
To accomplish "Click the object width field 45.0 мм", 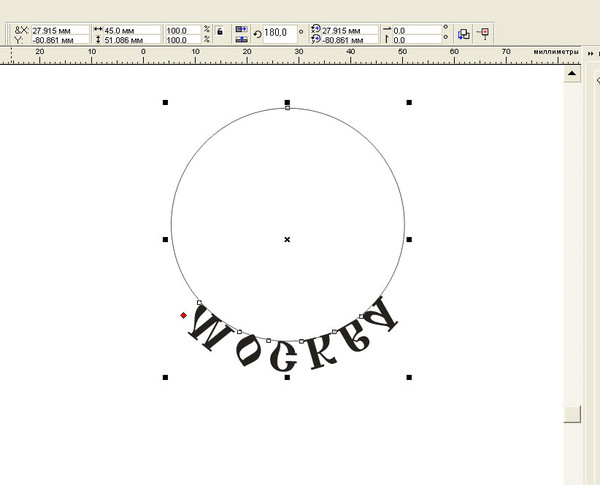I will tap(132, 30).
